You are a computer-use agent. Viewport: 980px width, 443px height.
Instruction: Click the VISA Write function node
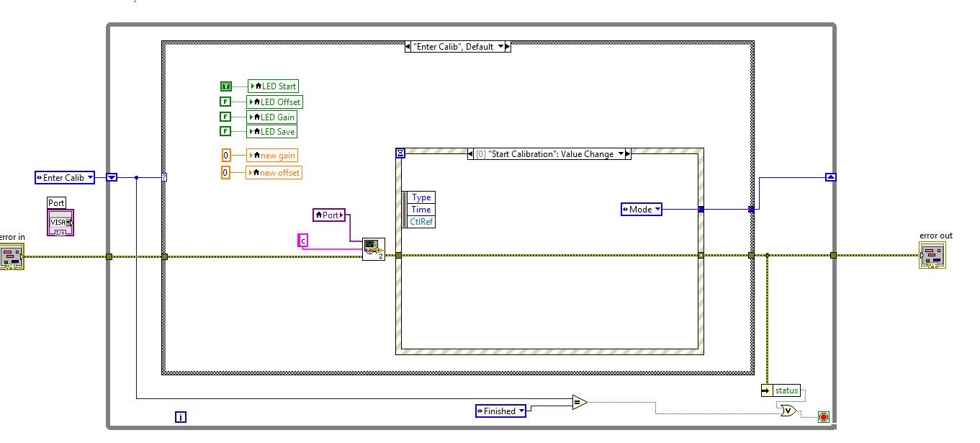pos(374,249)
